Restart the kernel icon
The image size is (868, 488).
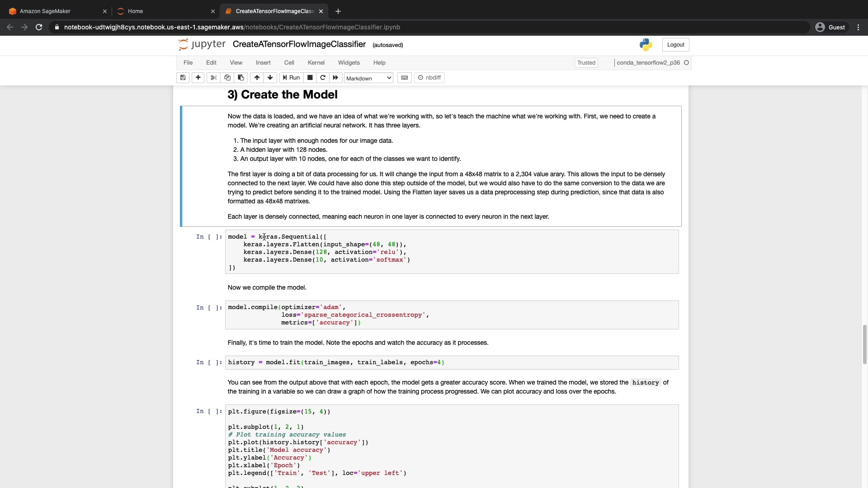(323, 78)
